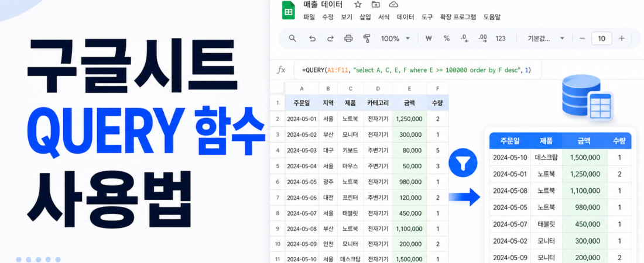The height and width of the screenshot is (263, 644).
Task: Click 1,500,000 in the result table
Action: (x=585, y=158)
